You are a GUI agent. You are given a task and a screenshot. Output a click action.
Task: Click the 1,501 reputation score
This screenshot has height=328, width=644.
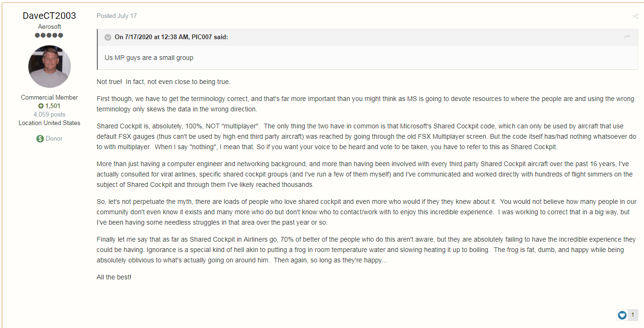tap(53, 106)
